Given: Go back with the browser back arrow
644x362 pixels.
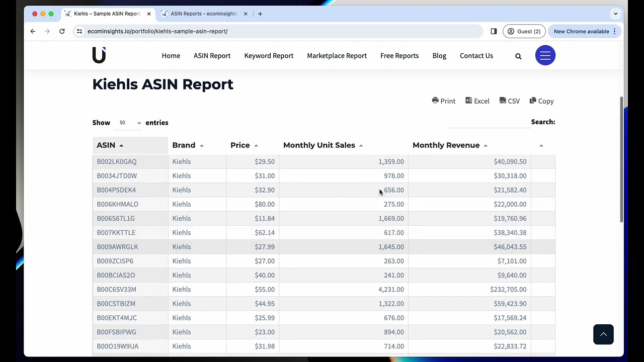Looking at the screenshot, I should (x=33, y=31).
